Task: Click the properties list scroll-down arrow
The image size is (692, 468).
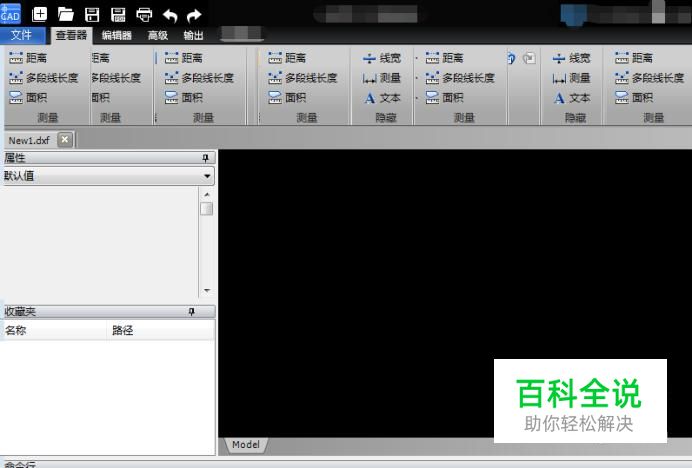Action: click(207, 291)
